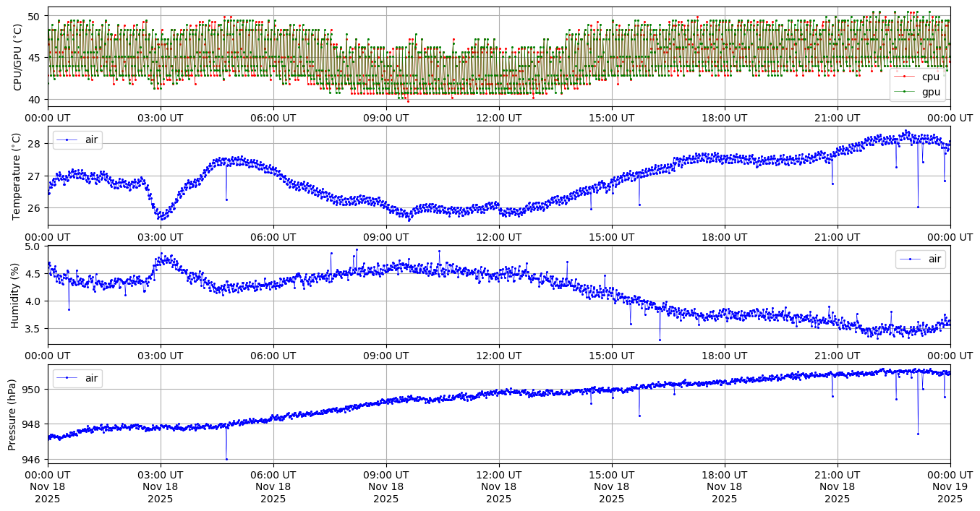Click the temperature dip point near 26 °C before midnight
Screen dimensions: 980x511
tap(918, 207)
